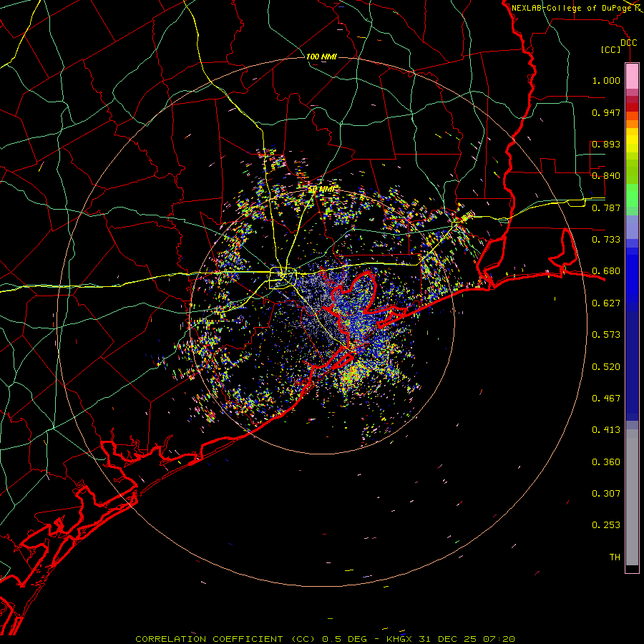Click the 50 NMI range ring label

(323, 190)
